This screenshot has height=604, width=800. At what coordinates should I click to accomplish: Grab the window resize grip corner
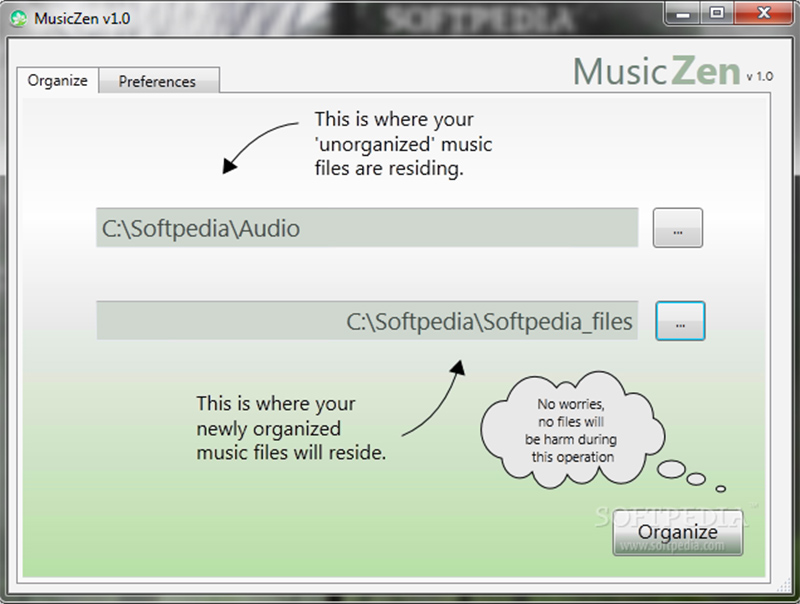784,587
